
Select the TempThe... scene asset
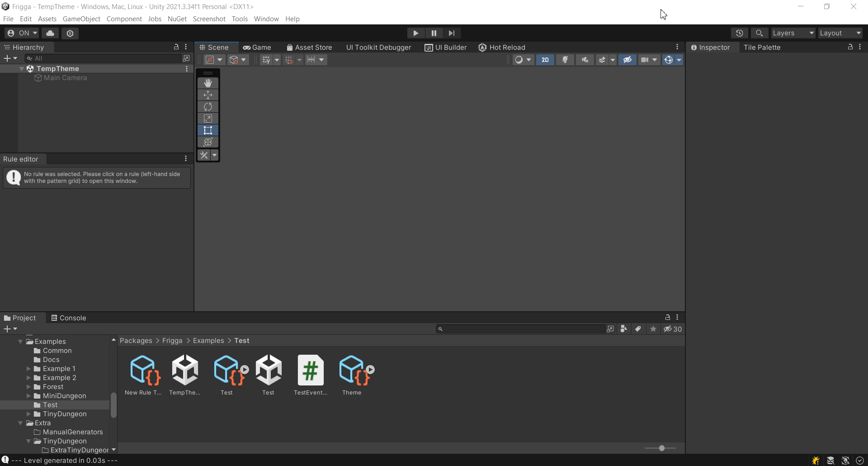(185, 375)
